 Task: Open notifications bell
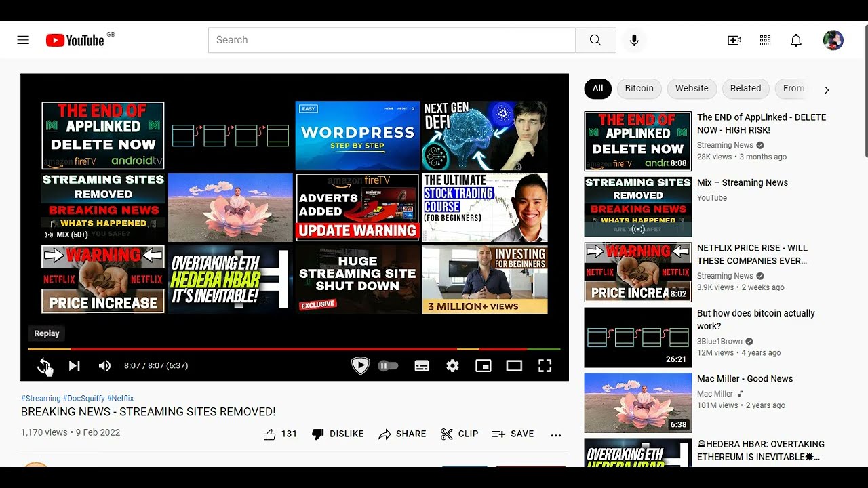click(796, 40)
